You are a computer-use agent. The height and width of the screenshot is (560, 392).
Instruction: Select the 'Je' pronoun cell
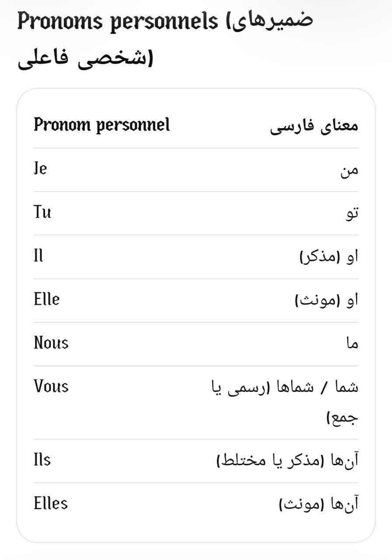(40, 169)
